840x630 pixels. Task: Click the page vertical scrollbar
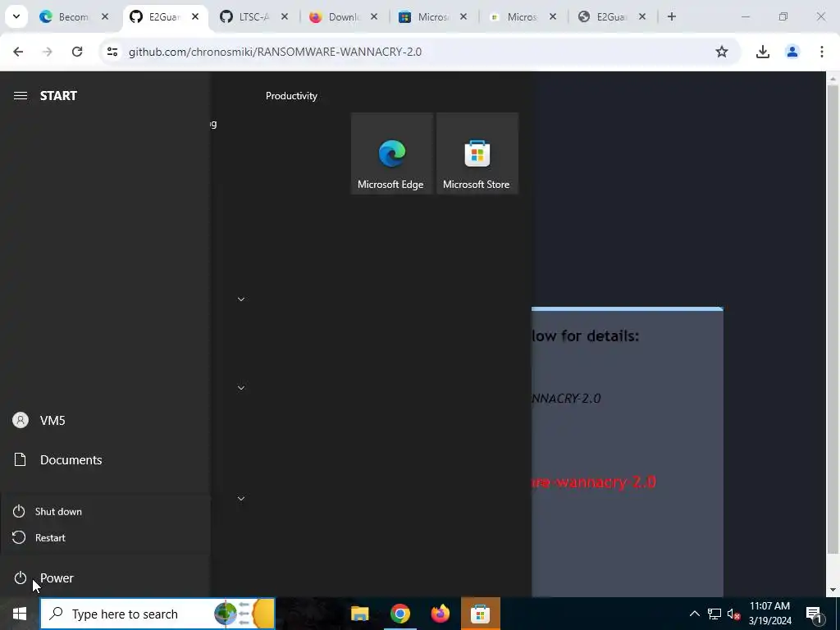[x=833, y=319]
